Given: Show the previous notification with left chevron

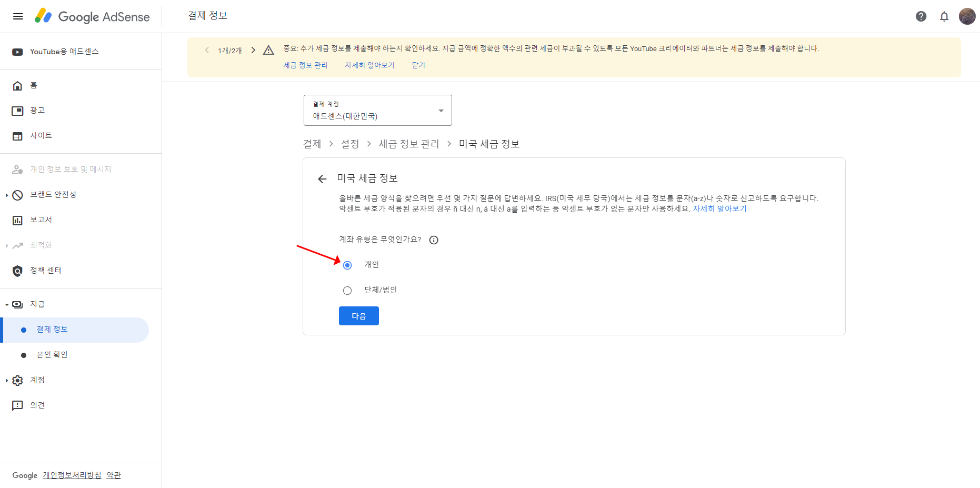Looking at the screenshot, I should coord(207,50).
